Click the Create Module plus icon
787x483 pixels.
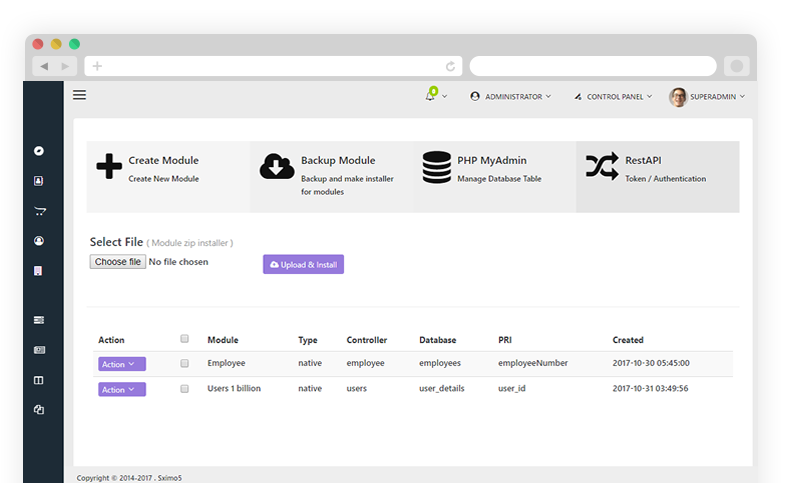109,167
